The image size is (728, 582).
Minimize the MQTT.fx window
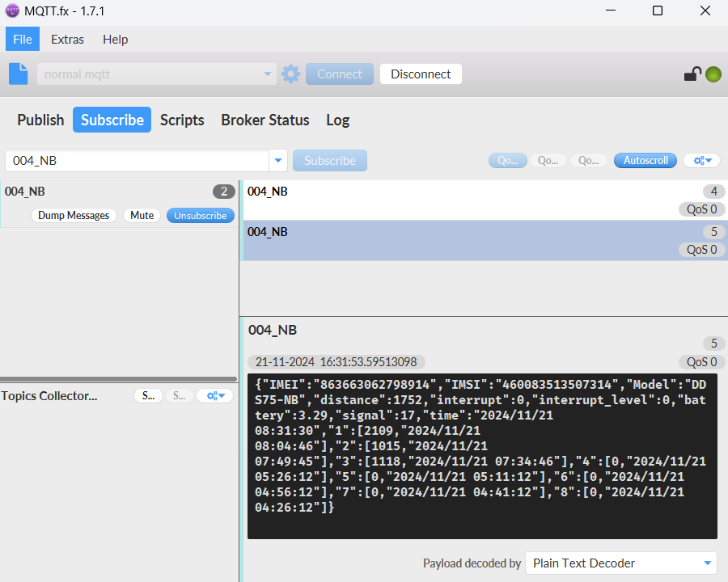(611, 11)
